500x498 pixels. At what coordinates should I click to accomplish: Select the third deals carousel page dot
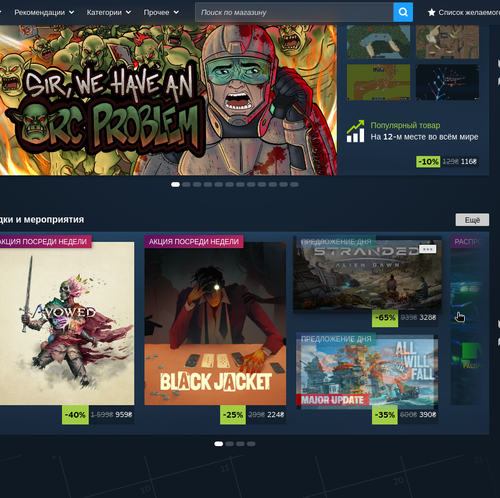tap(240, 444)
